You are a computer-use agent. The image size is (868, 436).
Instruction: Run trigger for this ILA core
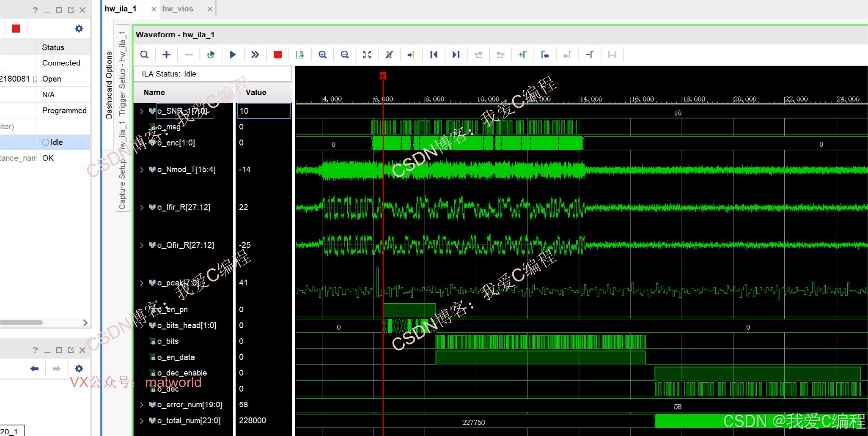(x=233, y=55)
